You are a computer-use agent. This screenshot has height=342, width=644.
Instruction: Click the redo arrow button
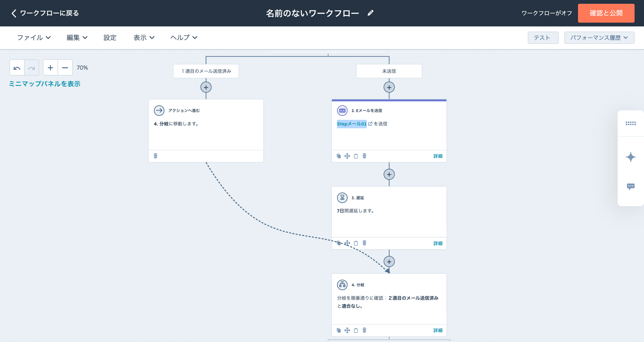coord(32,67)
